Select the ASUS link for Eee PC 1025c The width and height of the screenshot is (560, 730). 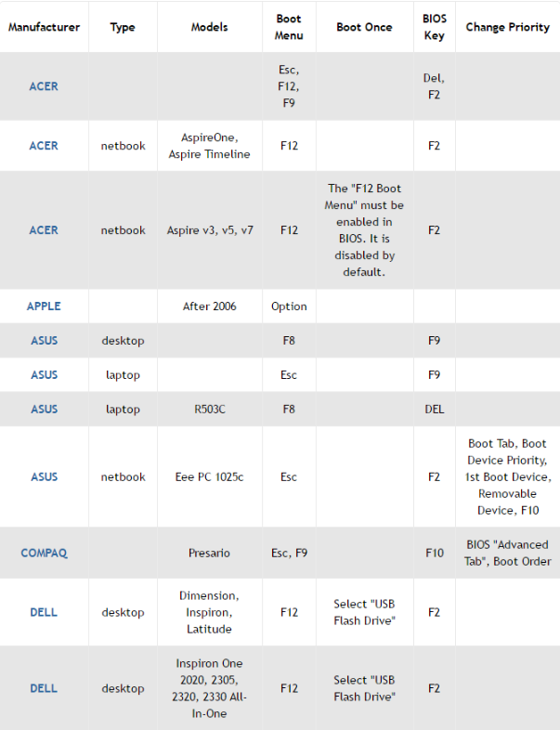click(45, 477)
